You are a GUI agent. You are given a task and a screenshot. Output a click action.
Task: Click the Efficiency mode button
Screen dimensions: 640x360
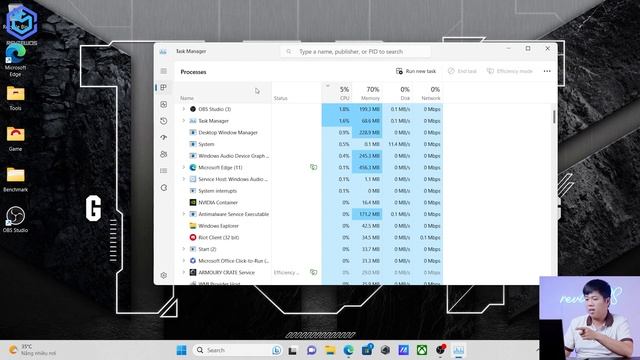tap(510, 71)
